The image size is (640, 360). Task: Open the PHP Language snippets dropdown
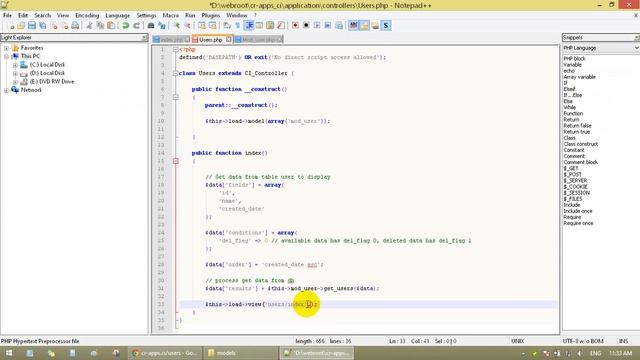pos(636,48)
